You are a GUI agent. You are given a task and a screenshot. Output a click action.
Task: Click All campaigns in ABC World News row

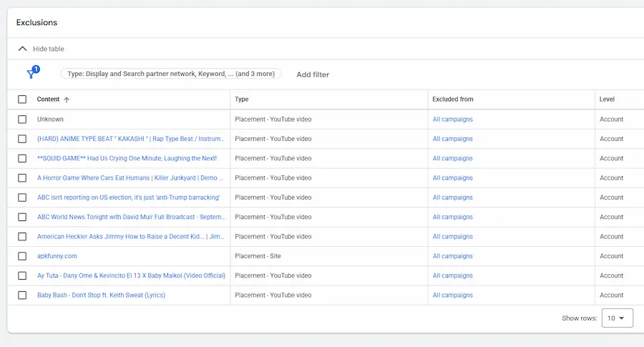coord(453,217)
